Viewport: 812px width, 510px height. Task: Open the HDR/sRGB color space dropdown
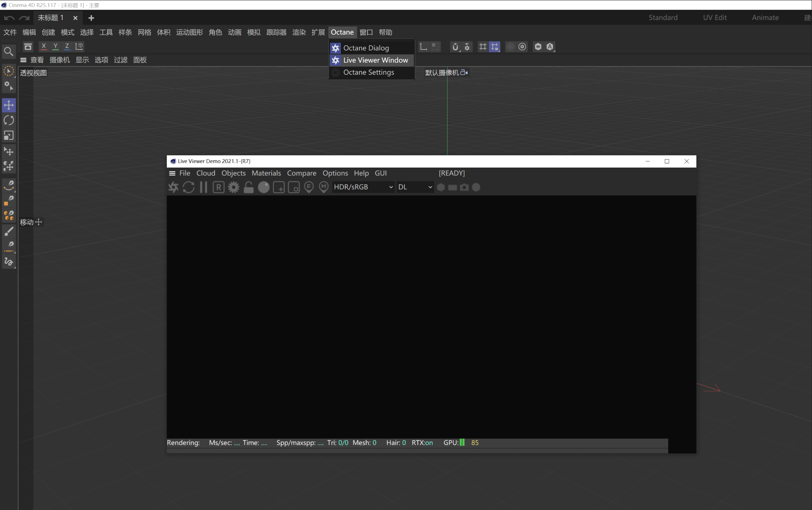tap(363, 187)
